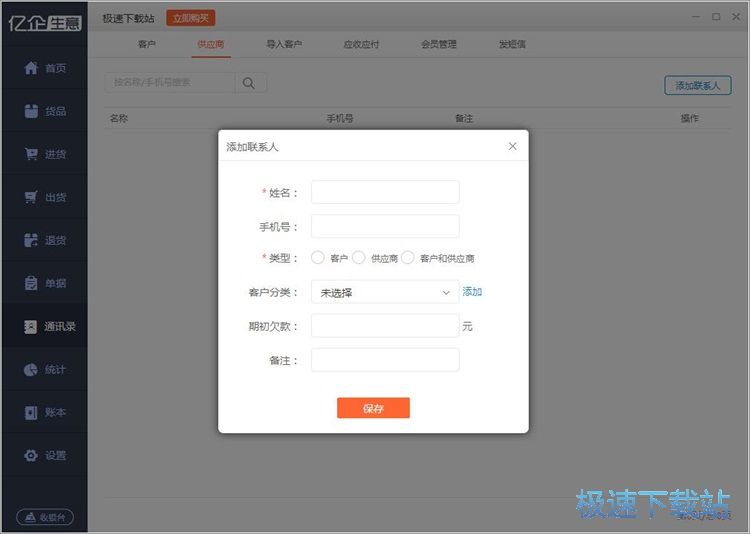750x534 pixels.
Task: Switch to the 会员管理 tab
Action: [439, 44]
